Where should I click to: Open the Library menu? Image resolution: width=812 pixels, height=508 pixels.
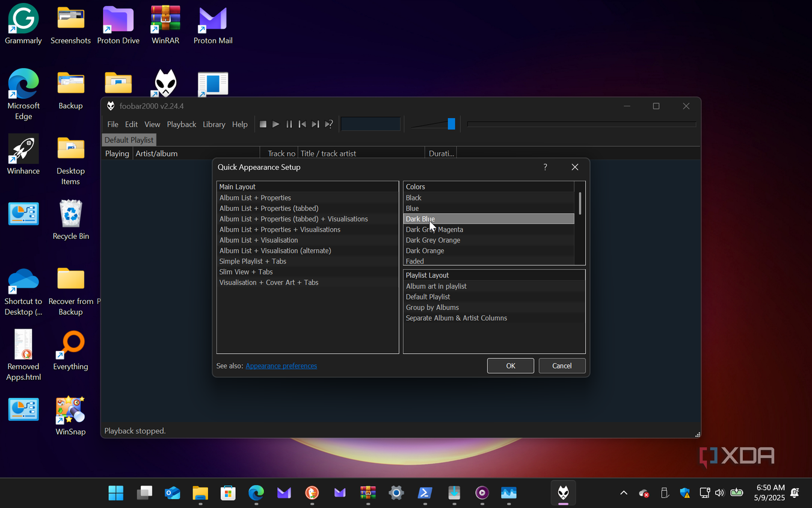[x=214, y=125]
